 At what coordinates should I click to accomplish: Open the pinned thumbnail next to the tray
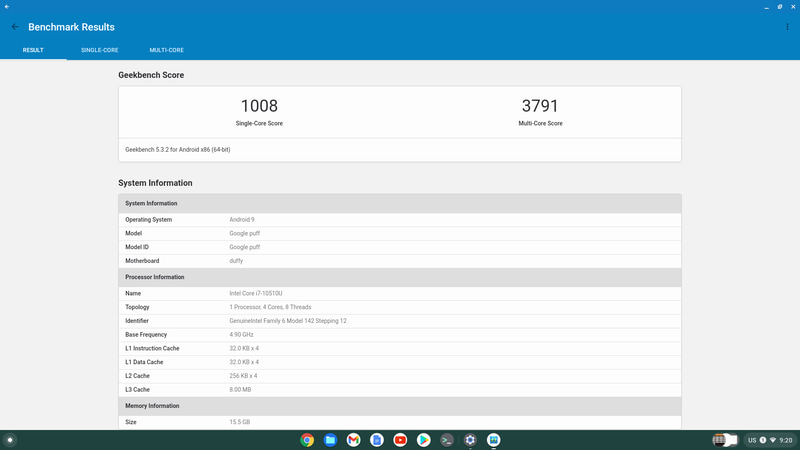pos(725,440)
